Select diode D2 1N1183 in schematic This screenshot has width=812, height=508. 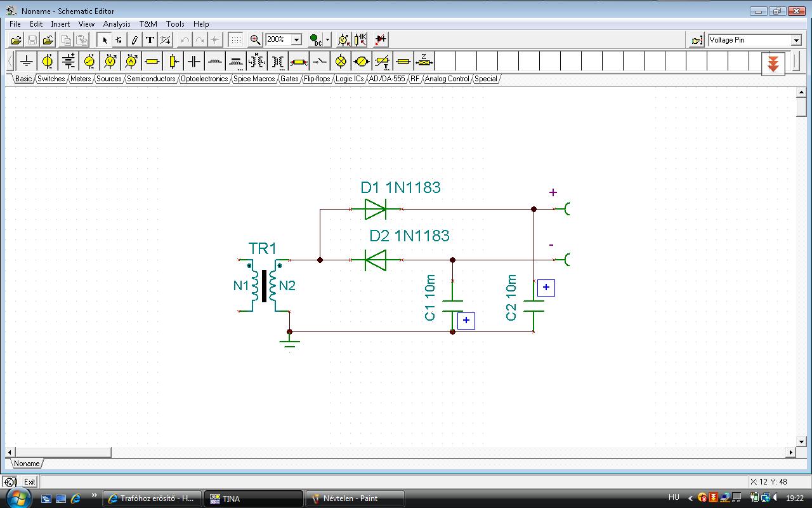pos(376,259)
